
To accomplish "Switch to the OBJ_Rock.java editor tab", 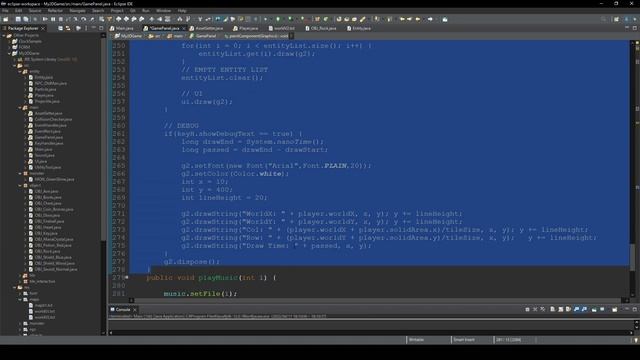I will 321,28.
